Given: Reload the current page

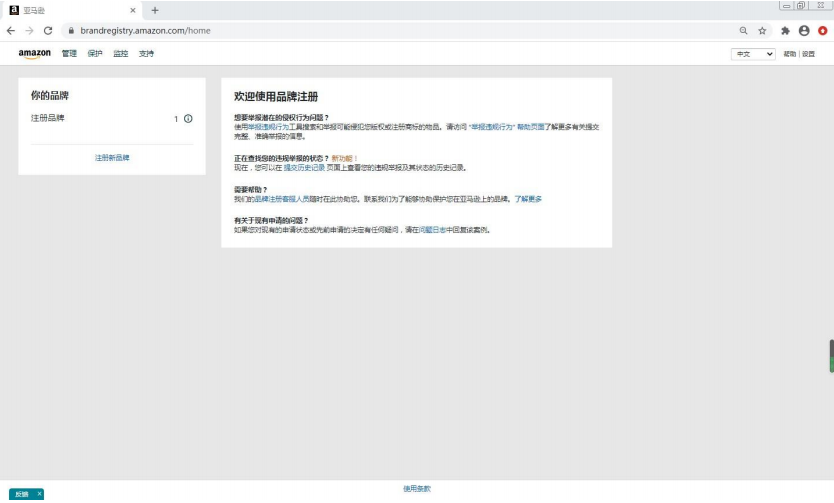Looking at the screenshot, I should 48,31.
